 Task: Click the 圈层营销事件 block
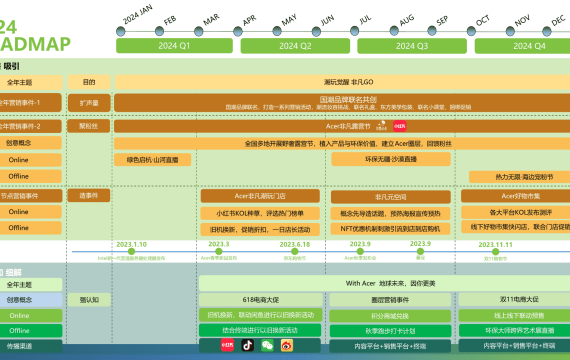point(390,300)
